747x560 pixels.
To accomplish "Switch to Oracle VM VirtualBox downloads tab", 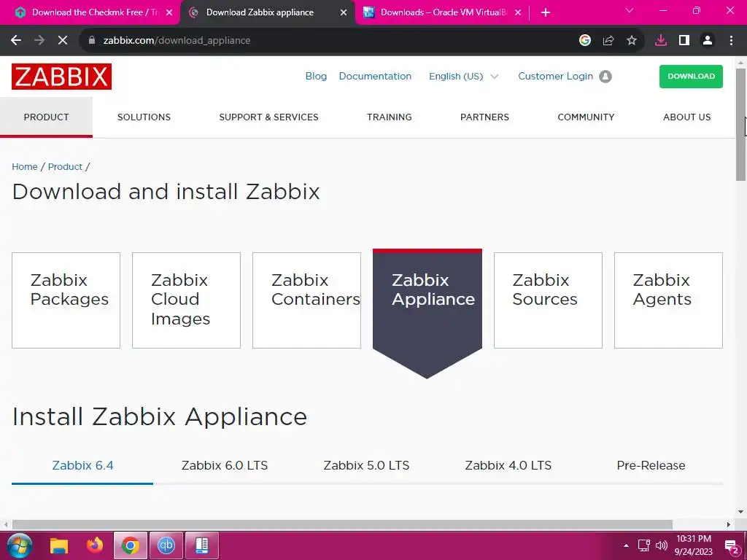I will [443, 13].
